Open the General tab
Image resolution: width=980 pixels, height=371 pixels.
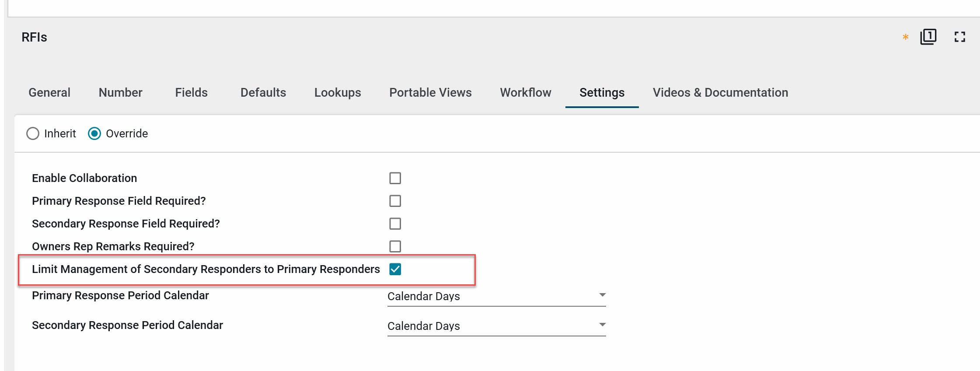(x=49, y=93)
